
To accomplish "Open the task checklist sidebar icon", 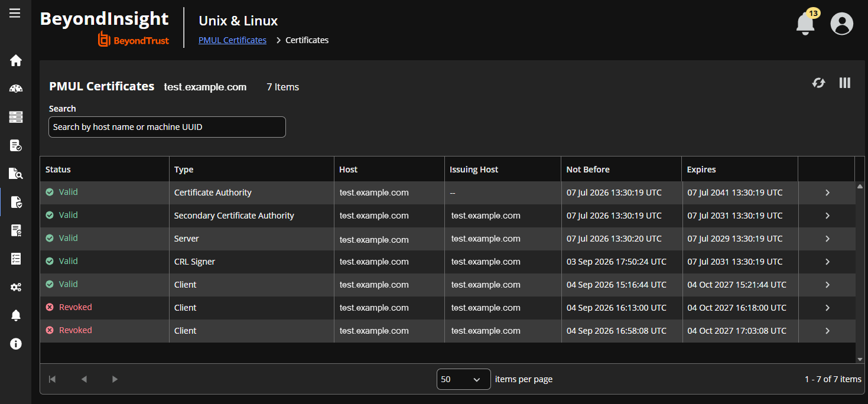I will [16, 259].
